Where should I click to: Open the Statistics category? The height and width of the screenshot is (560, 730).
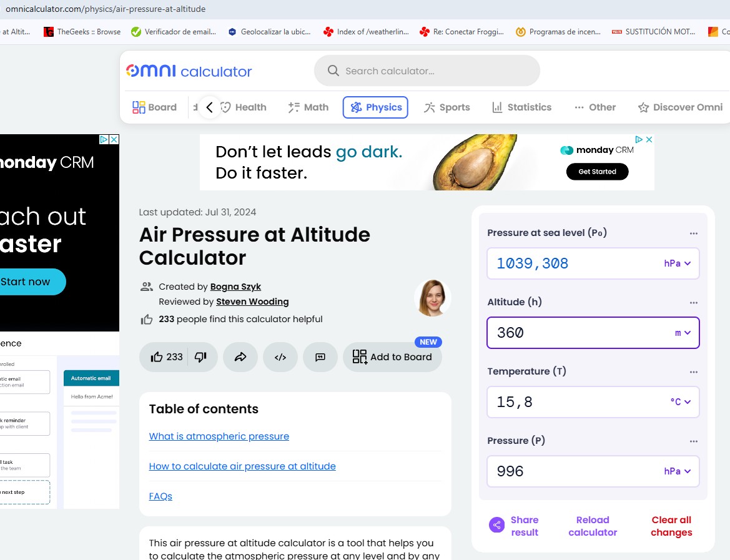coord(521,107)
